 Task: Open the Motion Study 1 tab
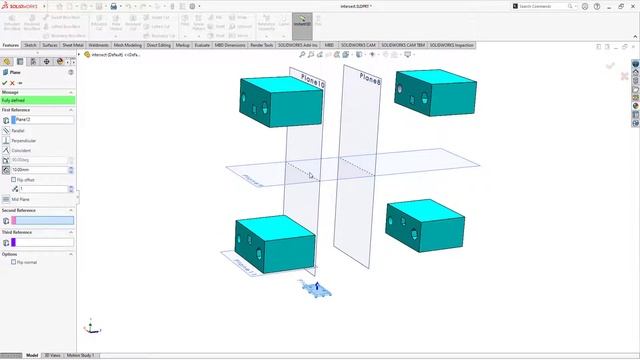(80, 356)
